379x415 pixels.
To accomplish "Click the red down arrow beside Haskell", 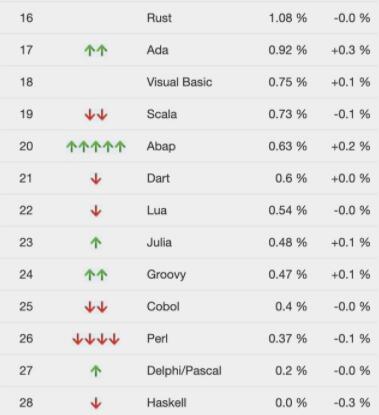I will 96,403.
